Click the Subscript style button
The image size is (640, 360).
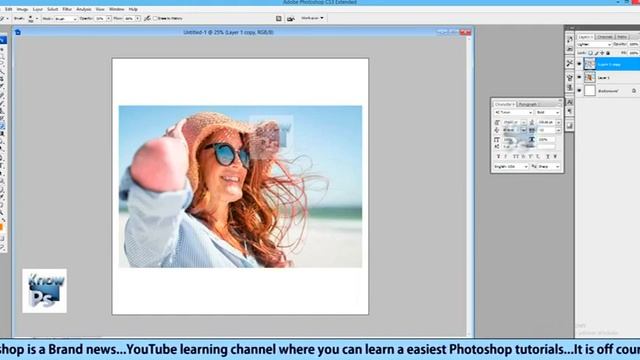tap(538, 156)
